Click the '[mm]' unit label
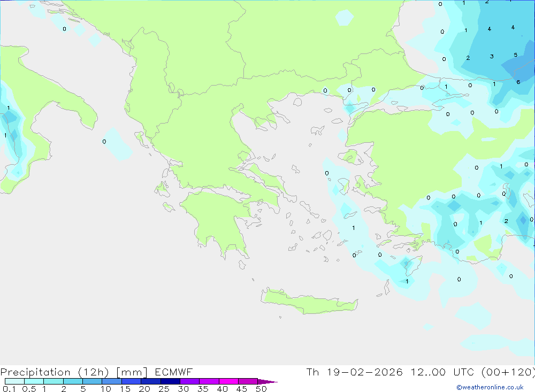Image resolution: width=535 pixels, height=392 pixels. (132, 372)
